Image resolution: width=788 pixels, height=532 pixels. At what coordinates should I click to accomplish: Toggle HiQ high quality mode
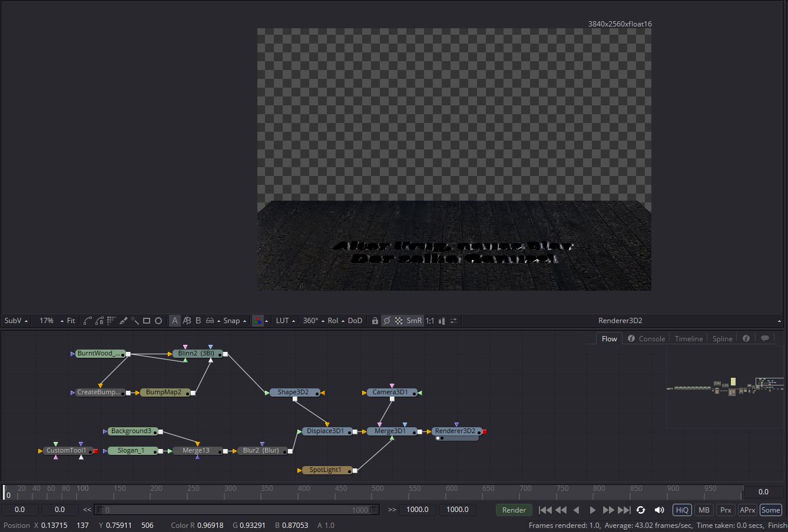(x=682, y=510)
